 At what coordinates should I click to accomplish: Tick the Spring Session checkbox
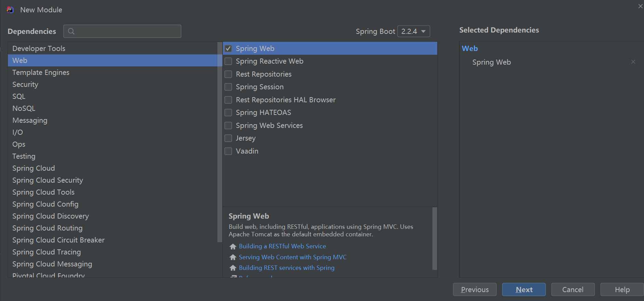point(228,87)
